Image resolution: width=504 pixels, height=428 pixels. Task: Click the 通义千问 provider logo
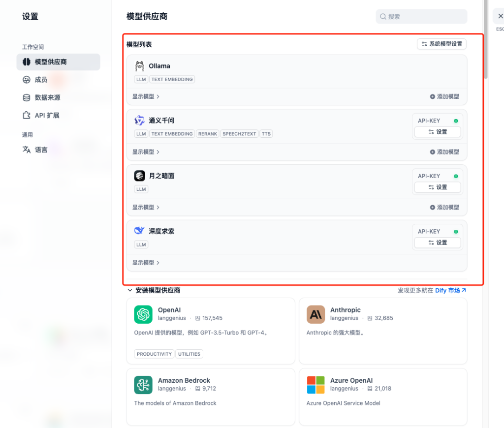click(x=139, y=121)
